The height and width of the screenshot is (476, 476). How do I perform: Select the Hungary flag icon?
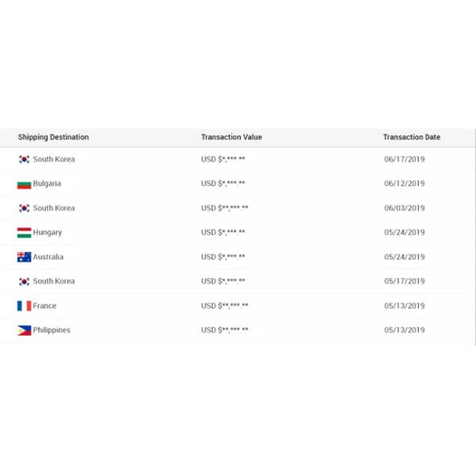tap(24, 233)
